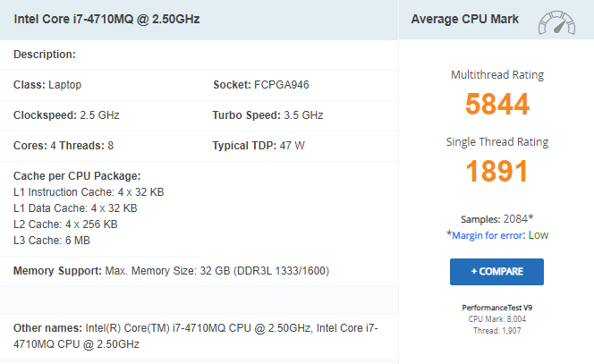The image size is (594, 364).
Task: Click the CPU Mark: 8,004 figure
Action: pyautogui.click(x=496, y=318)
